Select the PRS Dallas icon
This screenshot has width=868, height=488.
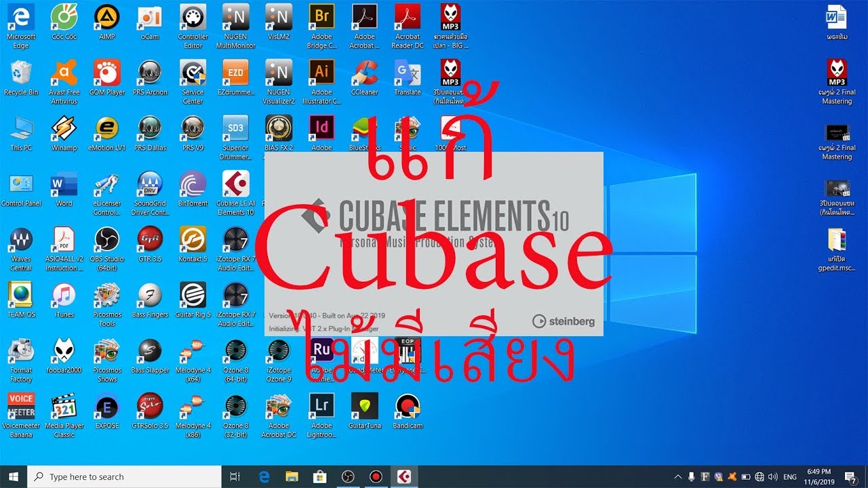[150, 133]
